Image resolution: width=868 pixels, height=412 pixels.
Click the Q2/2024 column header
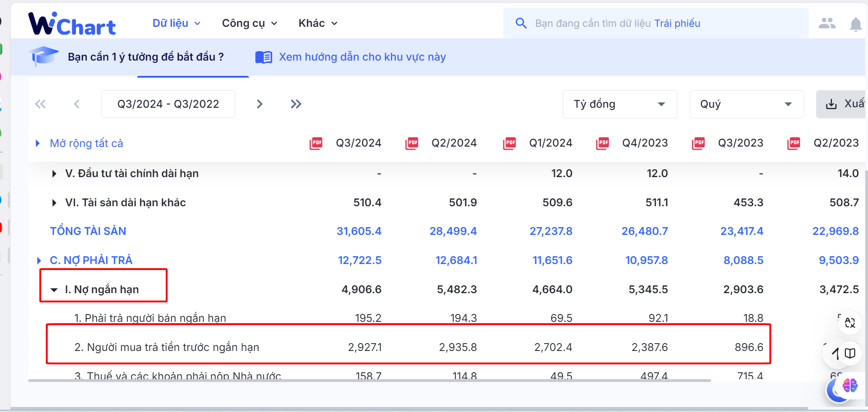point(454,143)
